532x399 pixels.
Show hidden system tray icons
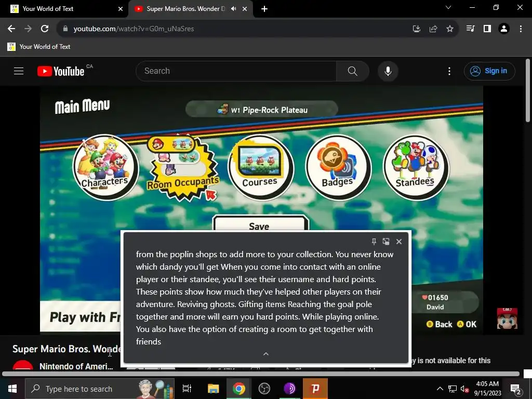pyautogui.click(x=440, y=389)
